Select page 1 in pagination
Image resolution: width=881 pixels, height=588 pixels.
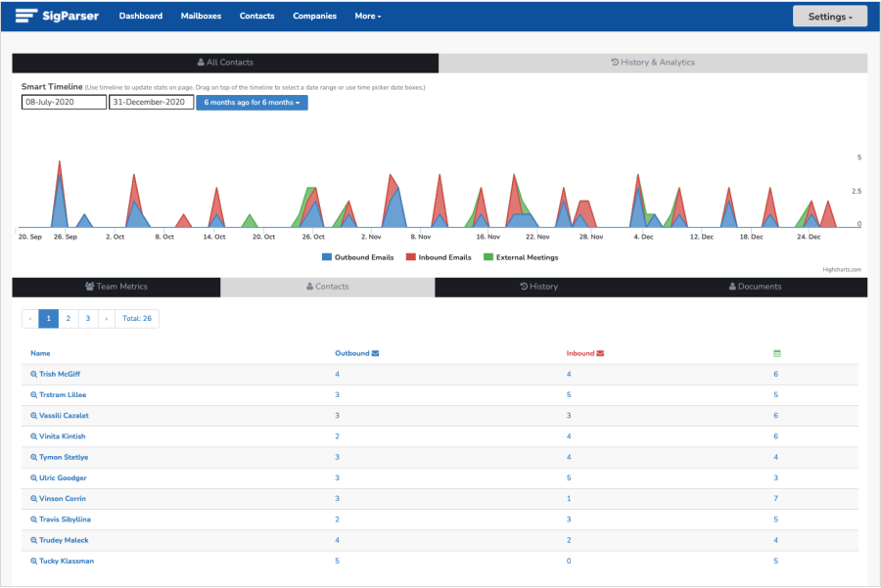[48, 318]
